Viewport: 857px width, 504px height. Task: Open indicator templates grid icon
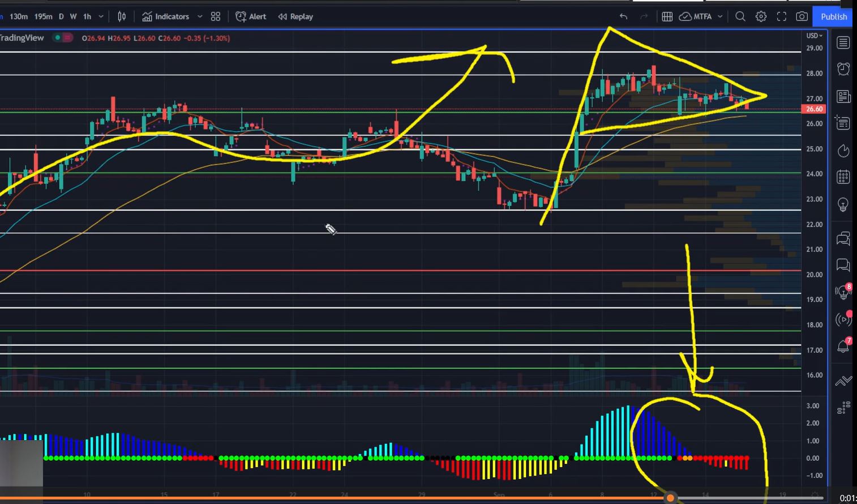216,16
